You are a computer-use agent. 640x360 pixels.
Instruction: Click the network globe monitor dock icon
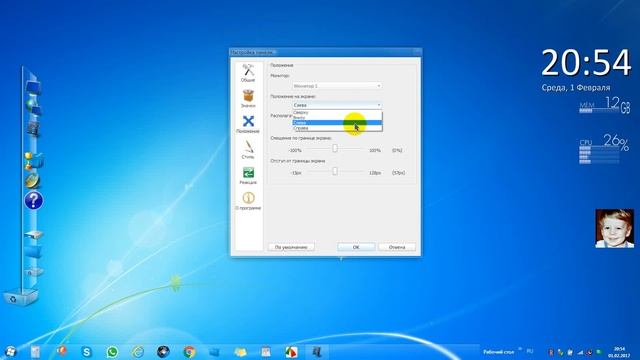pyautogui.click(x=33, y=107)
